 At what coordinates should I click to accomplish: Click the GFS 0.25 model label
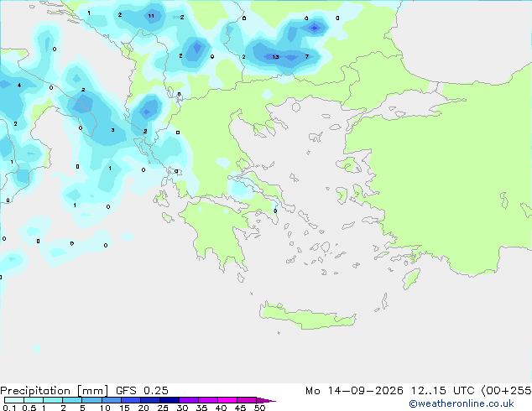[x=142, y=391]
